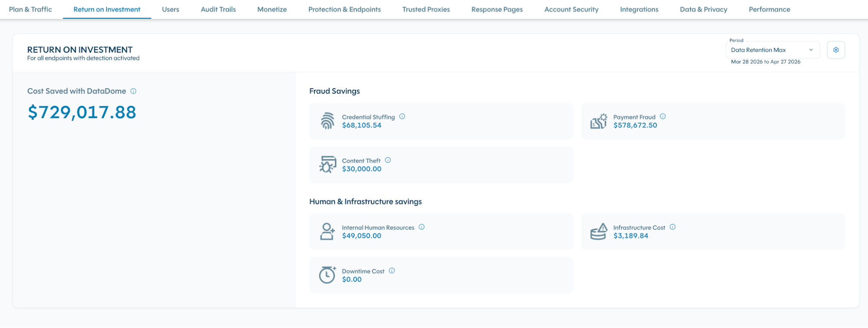Click the Content Theft label

click(x=361, y=161)
